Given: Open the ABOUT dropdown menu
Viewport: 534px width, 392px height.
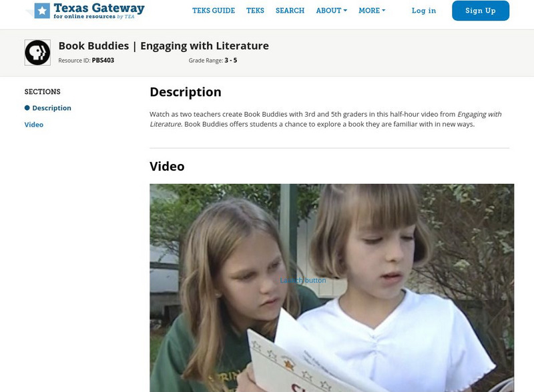Looking at the screenshot, I should [x=331, y=11].
